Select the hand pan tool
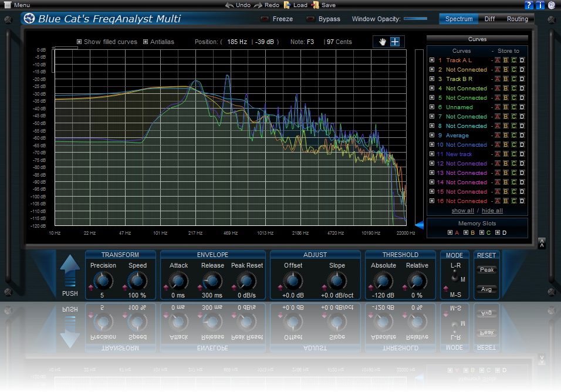 point(382,41)
